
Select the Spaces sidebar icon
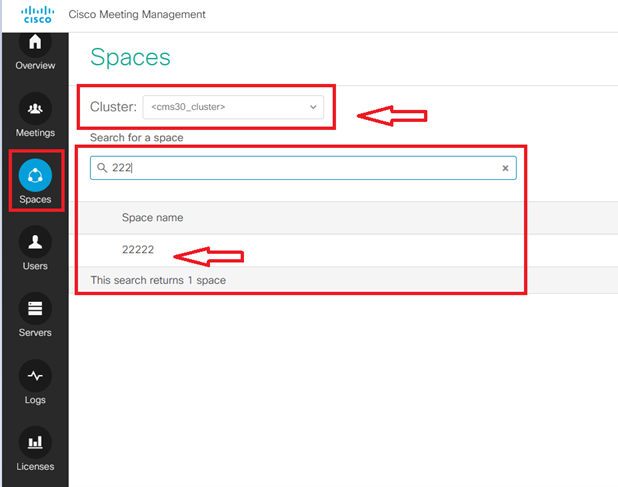point(35,175)
